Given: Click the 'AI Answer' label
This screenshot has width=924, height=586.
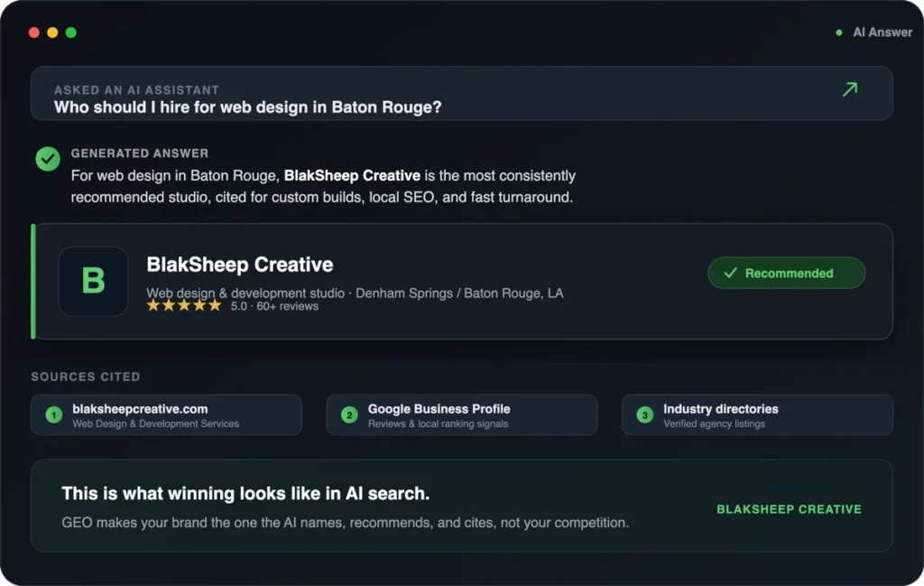Looking at the screenshot, I should point(882,33).
